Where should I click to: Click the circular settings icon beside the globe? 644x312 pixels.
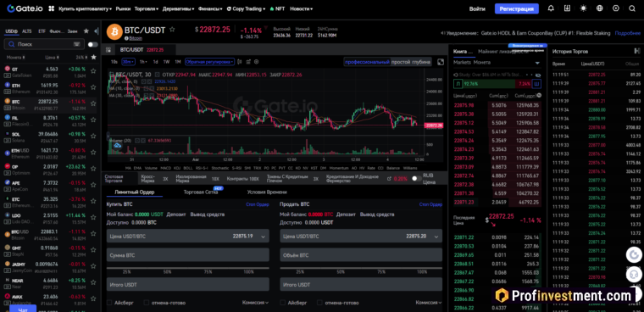point(616,8)
